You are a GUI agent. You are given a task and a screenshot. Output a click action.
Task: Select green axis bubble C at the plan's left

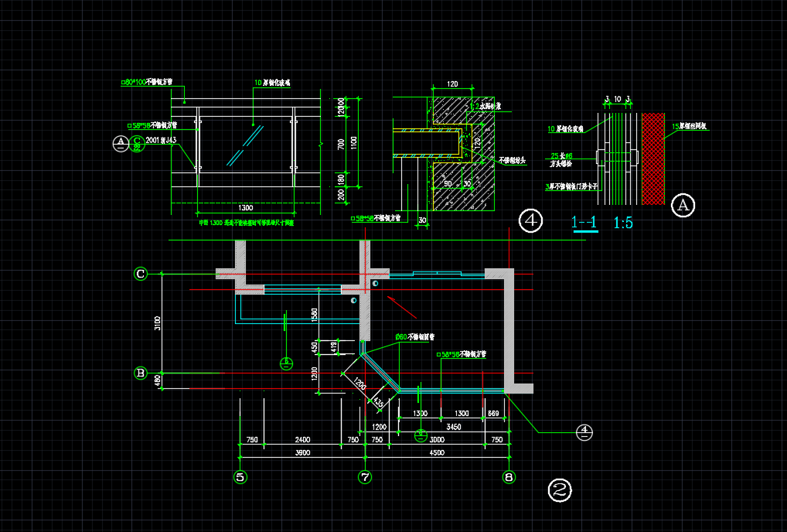coord(141,274)
